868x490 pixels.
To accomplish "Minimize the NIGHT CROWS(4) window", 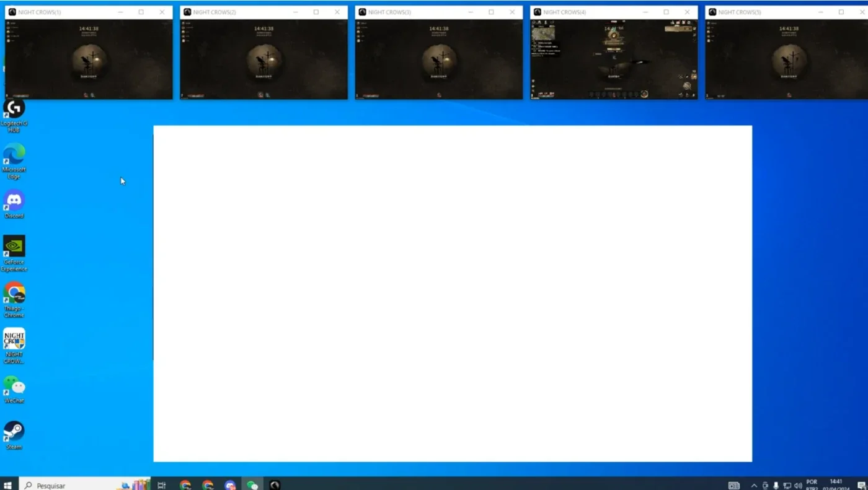I will click(645, 12).
